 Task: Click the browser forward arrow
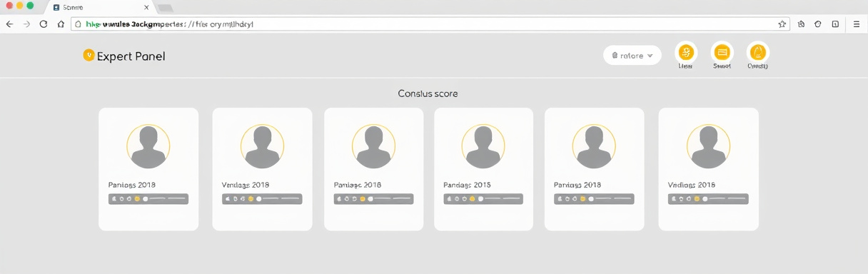(x=26, y=24)
